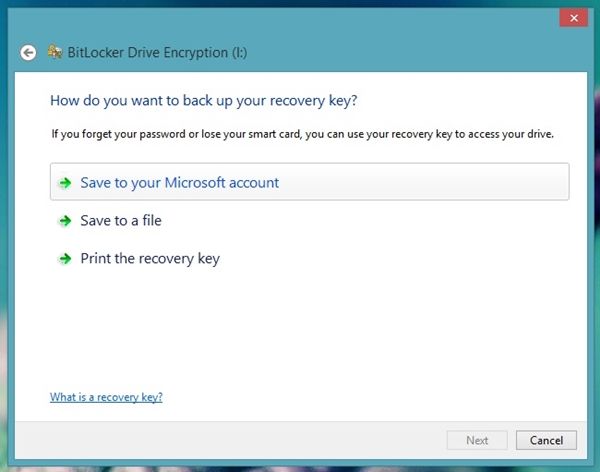Viewport: 600px width, 472px height.
Task: Click green arrow beside Save to your Microsoft account
Action: [65, 183]
